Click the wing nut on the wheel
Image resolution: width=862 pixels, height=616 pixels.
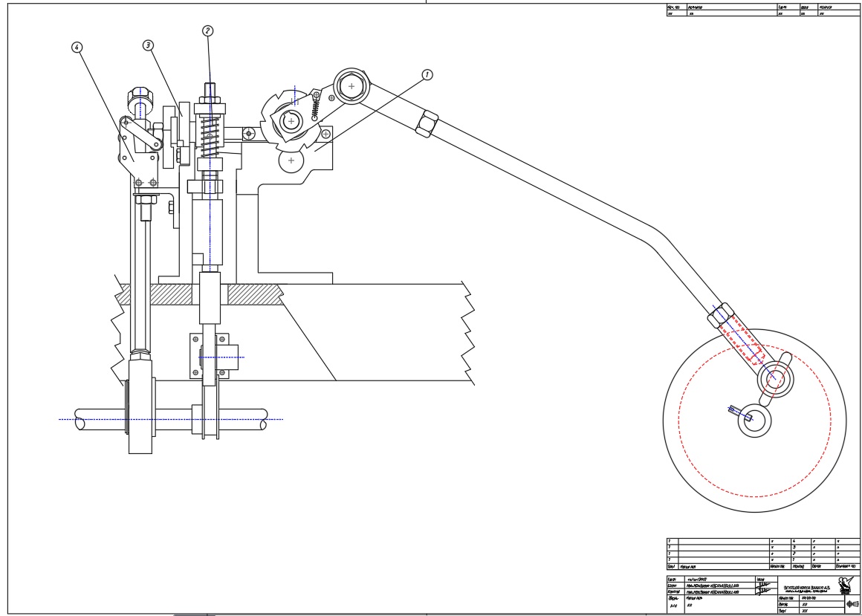[x=774, y=377]
